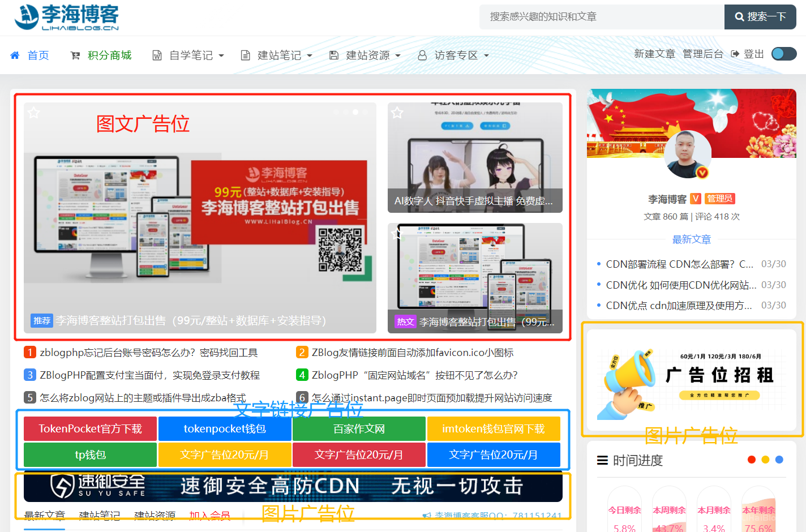This screenshot has width=806, height=532.
Task: Click the 热文 tag badge
Action: [405, 321]
